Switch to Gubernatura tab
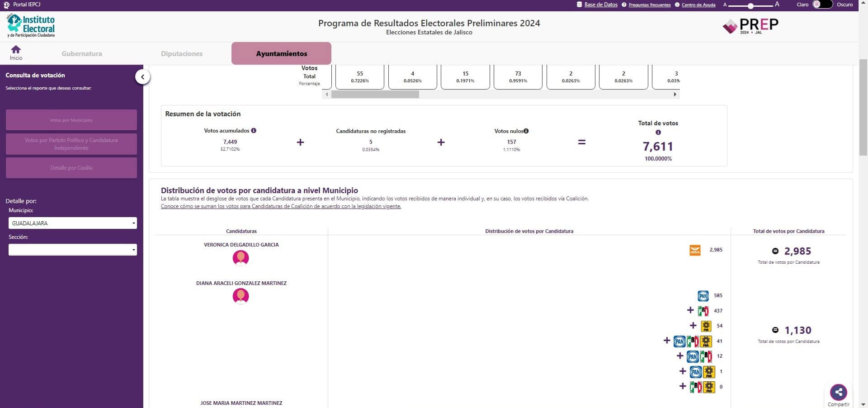 (x=82, y=53)
